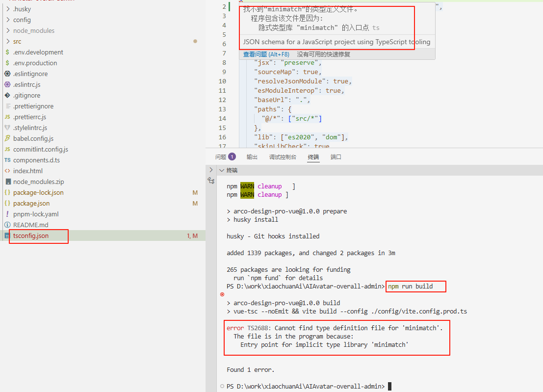
Task: Switch to the 输出 tab
Action: click(252, 157)
